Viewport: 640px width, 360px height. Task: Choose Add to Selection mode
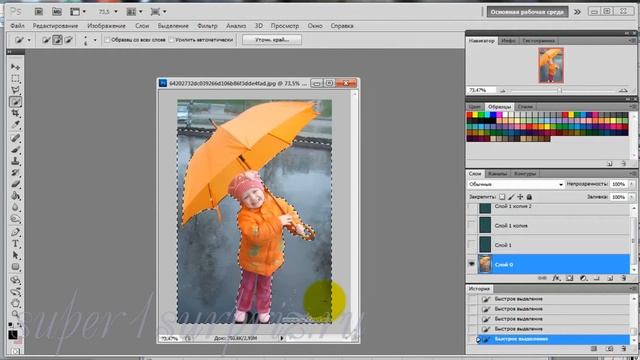(x=57, y=40)
